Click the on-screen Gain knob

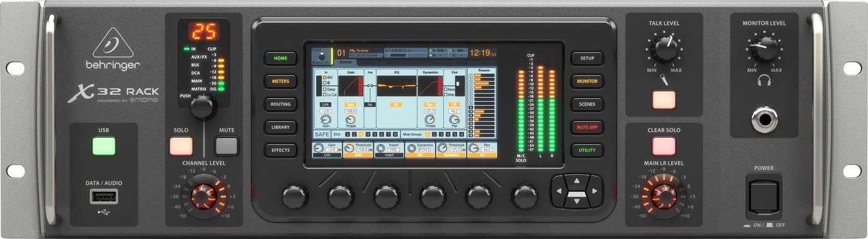[x=325, y=119]
